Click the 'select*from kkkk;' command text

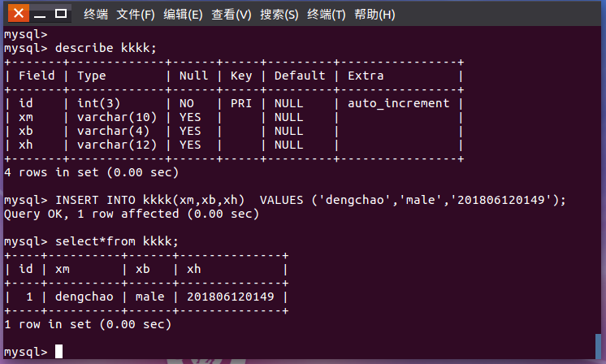117,241
